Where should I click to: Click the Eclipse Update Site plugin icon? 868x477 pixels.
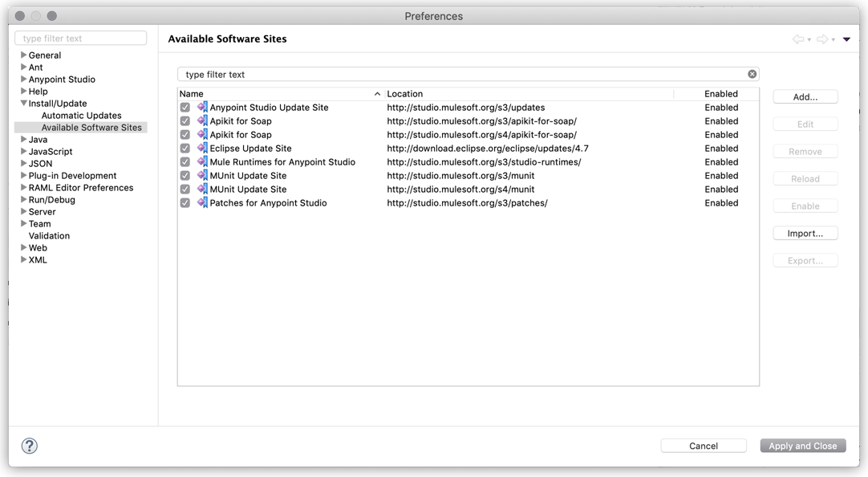[203, 148]
